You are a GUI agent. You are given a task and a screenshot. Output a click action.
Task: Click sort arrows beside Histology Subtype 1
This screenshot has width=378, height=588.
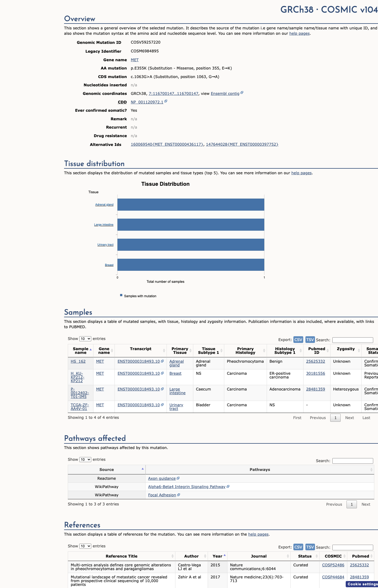click(x=301, y=351)
